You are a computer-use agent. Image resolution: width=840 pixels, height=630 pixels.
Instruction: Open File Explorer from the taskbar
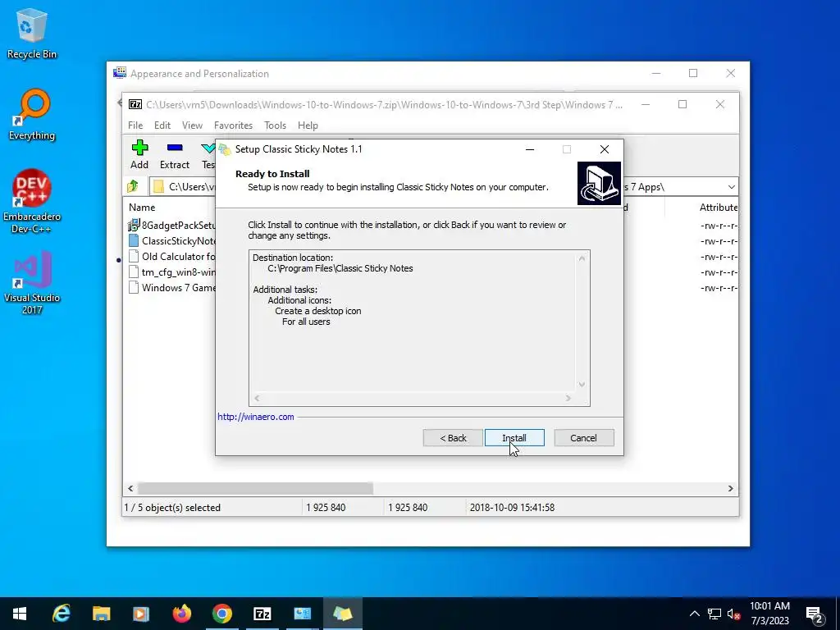[x=101, y=614]
